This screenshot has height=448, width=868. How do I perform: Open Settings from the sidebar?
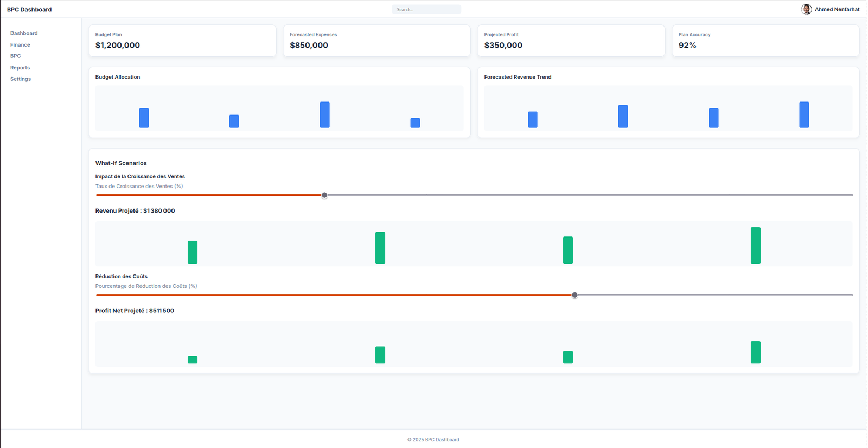coord(21,79)
